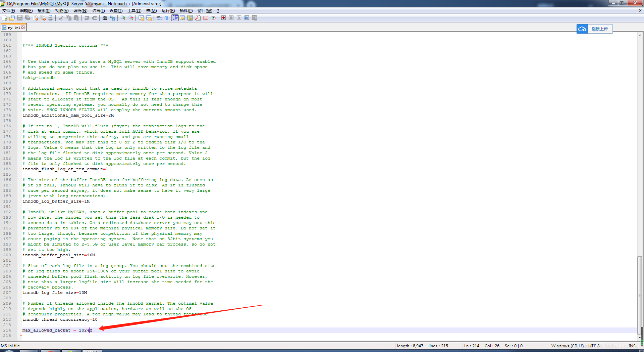Open the 文件(F) menu
This screenshot has height=352, width=644.
pos(9,11)
